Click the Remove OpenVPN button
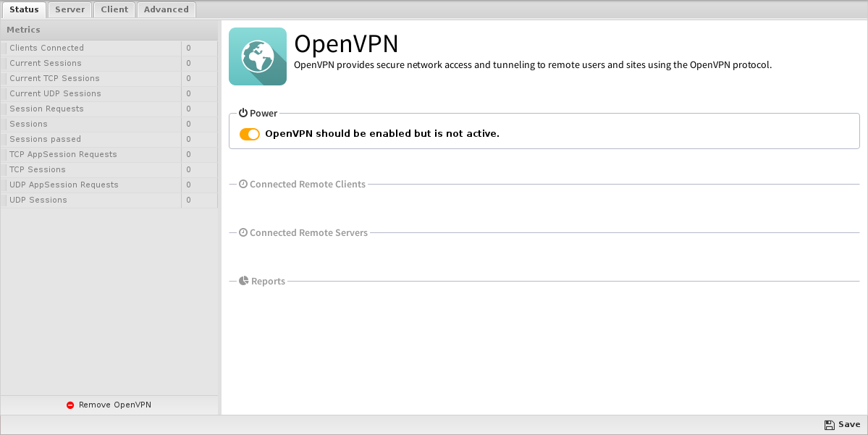This screenshot has width=868, height=435. [109, 405]
